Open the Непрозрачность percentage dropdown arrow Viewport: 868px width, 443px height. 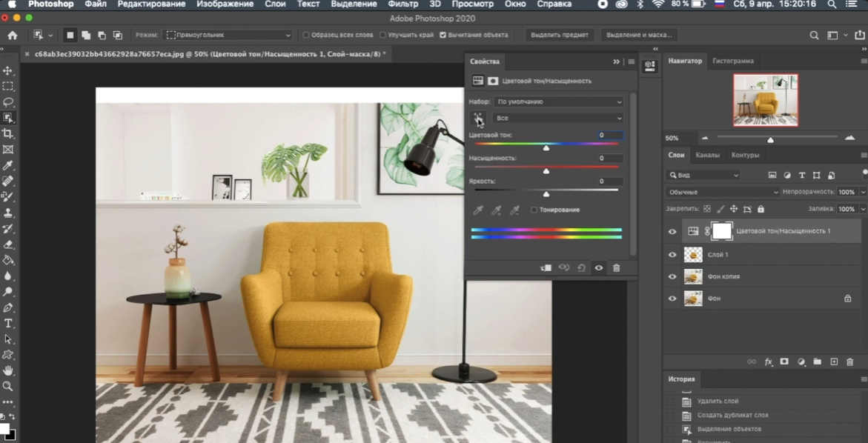[863, 192]
